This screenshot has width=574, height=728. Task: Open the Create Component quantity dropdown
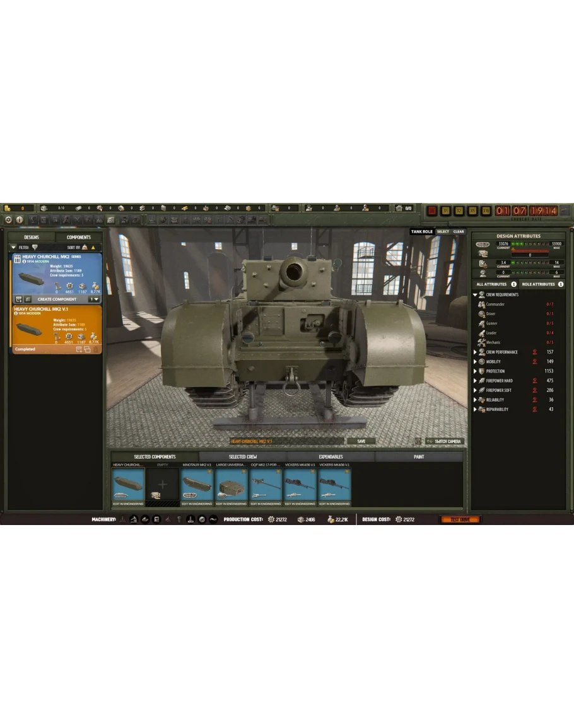point(93,299)
